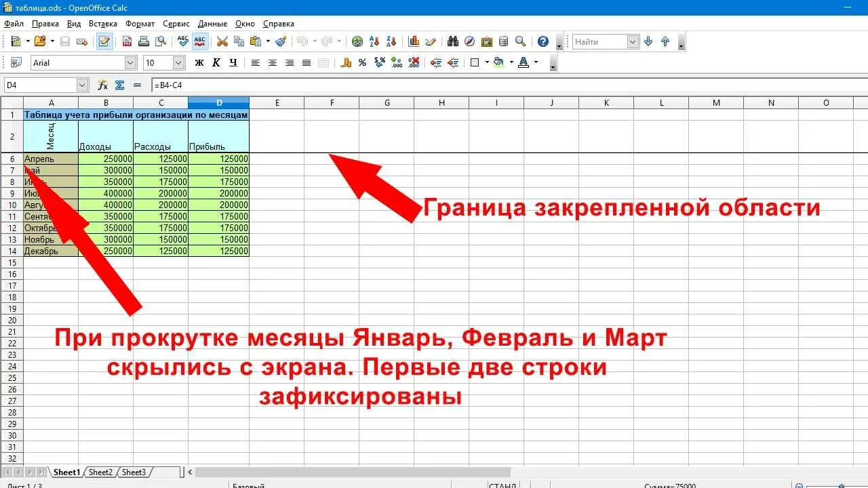Open the Вставка menu
868x488 pixels.
point(103,24)
